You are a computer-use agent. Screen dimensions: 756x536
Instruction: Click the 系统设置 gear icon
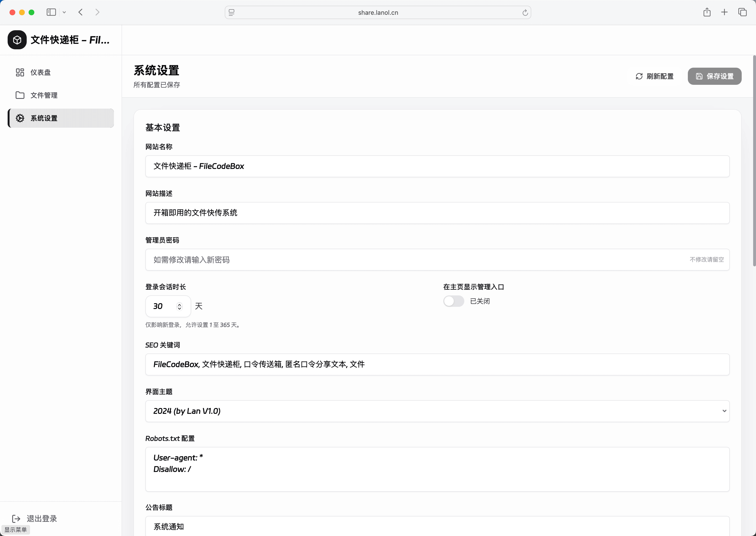20,118
